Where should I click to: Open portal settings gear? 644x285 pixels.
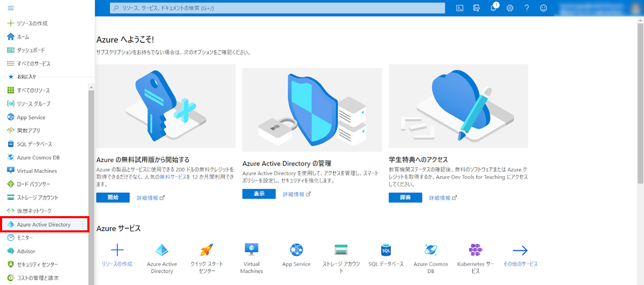[x=510, y=8]
